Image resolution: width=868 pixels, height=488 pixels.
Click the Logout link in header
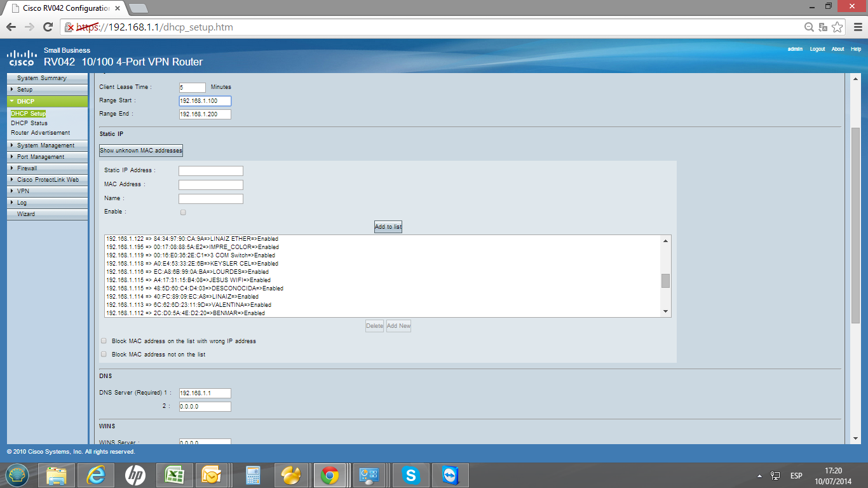817,49
